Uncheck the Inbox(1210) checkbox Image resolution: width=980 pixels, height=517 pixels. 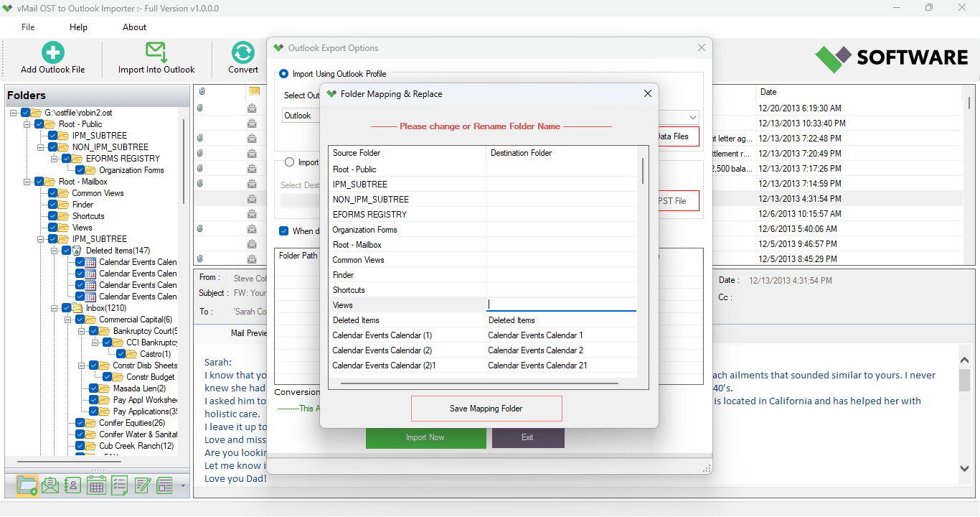(x=67, y=308)
